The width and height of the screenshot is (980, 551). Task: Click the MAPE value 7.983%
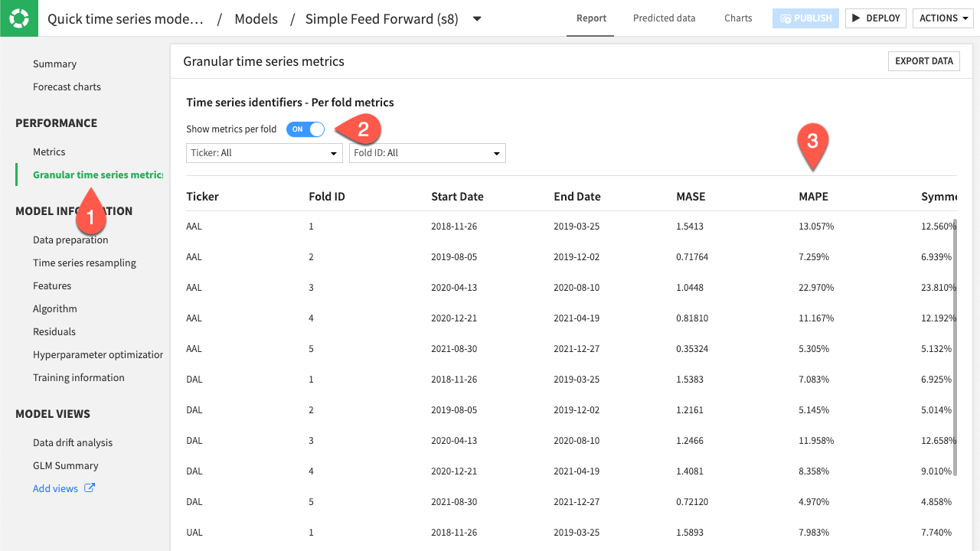pos(814,533)
